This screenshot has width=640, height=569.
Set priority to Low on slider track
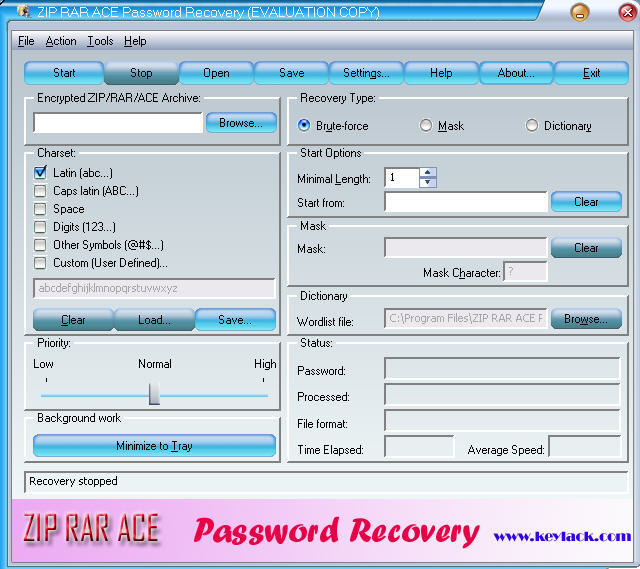click(47, 395)
